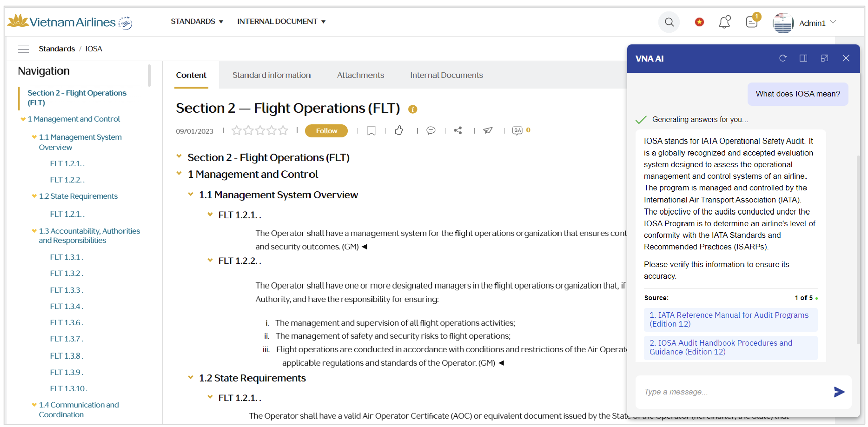Share the standard using share icon
The width and height of the screenshot is (868, 427).
click(458, 131)
